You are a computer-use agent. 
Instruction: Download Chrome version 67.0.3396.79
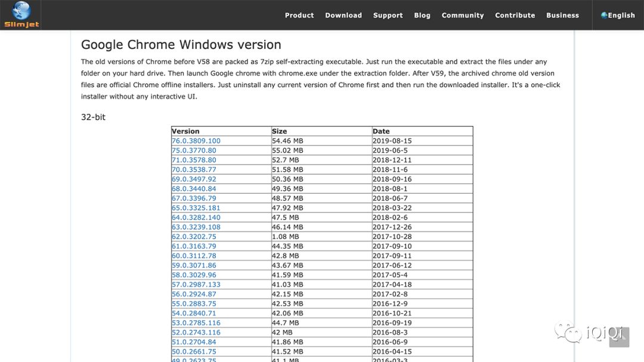194,199
